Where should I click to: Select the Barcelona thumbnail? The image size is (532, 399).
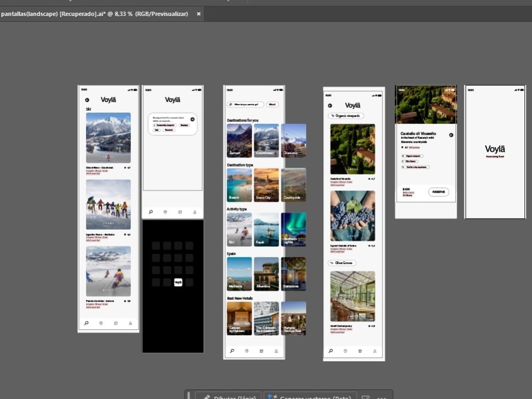point(294,274)
